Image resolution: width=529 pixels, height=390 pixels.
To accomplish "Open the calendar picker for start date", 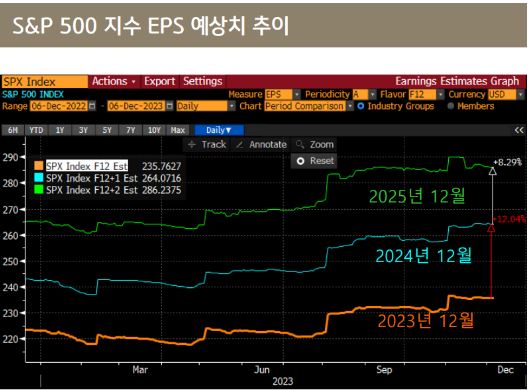I will click(92, 106).
